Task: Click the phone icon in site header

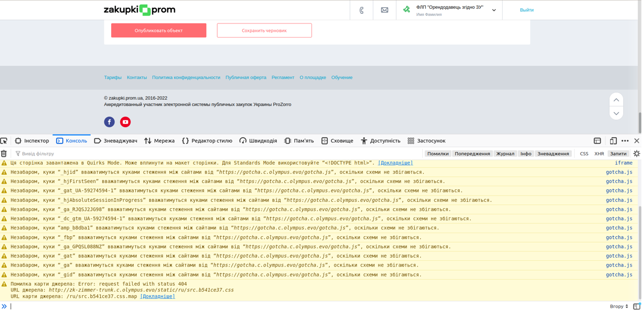Action: [x=362, y=10]
